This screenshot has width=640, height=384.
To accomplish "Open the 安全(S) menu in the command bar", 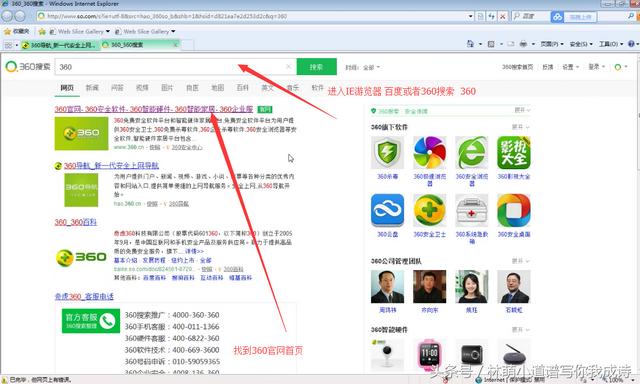I will [581, 44].
